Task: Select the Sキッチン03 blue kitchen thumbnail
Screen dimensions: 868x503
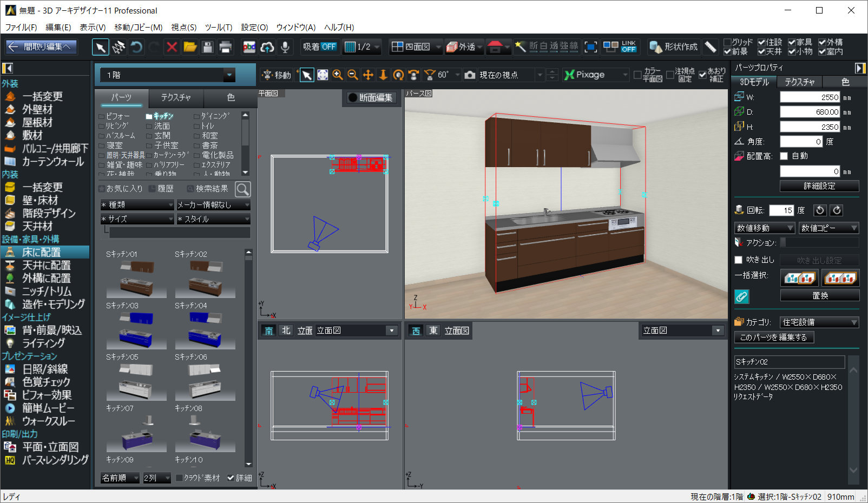Action: click(136, 330)
